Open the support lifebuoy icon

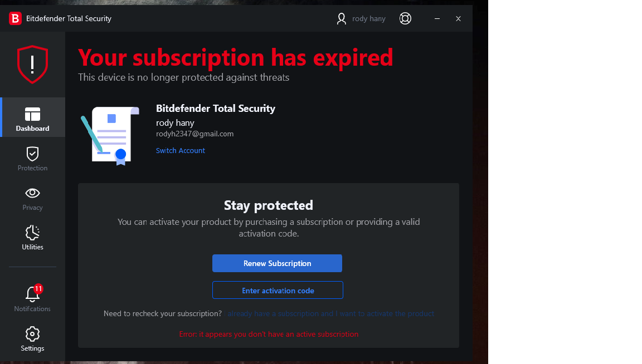coord(405,18)
